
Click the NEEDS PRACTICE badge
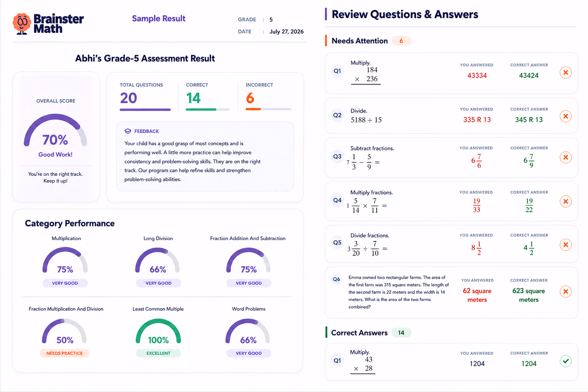point(65,353)
